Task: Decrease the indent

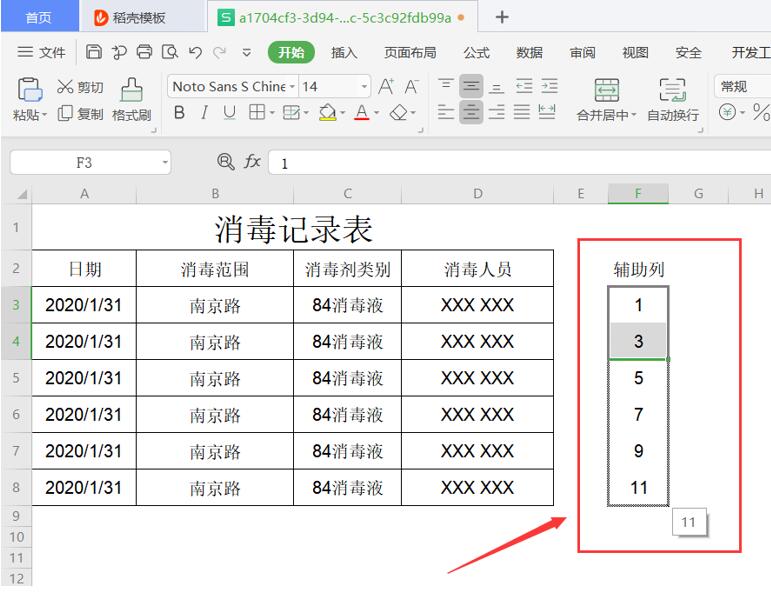Action: pyautogui.click(x=524, y=87)
